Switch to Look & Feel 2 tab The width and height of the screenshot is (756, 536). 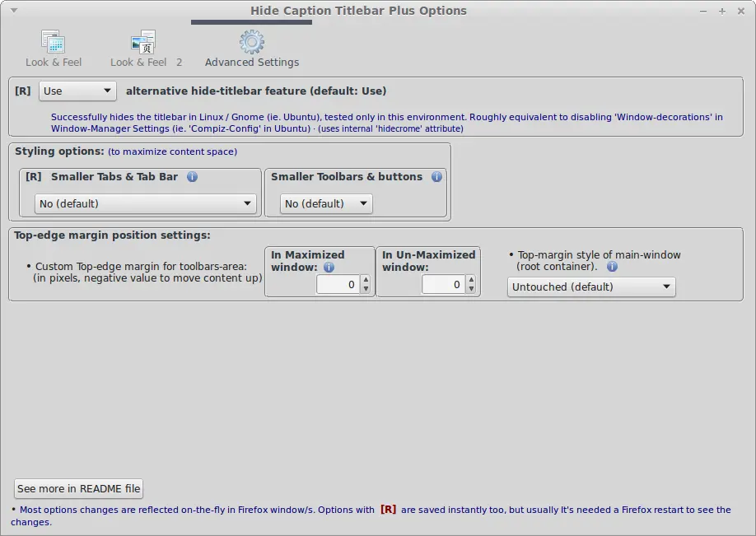point(146,49)
